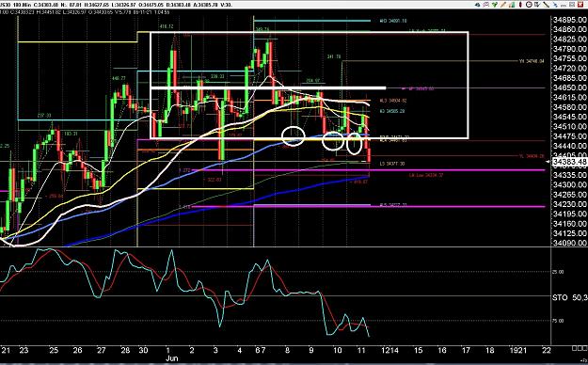Click date label 28 on time axis
The width and height of the screenshot is (588, 365).
pyautogui.click(x=125, y=350)
